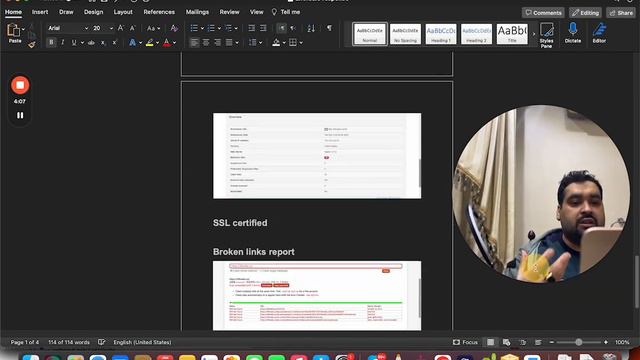Apply superscript formatting
This screenshot has height=360, width=640.
point(115,42)
